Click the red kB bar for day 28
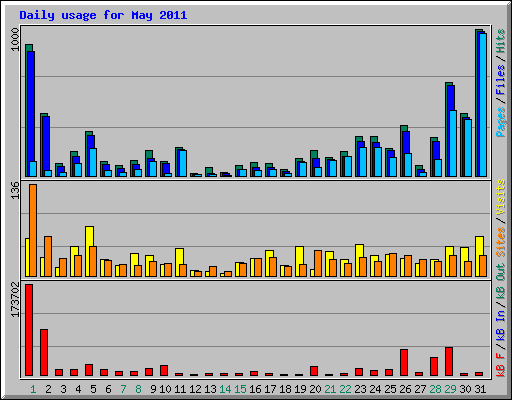Screen dimensions: 512x400 [434, 367]
